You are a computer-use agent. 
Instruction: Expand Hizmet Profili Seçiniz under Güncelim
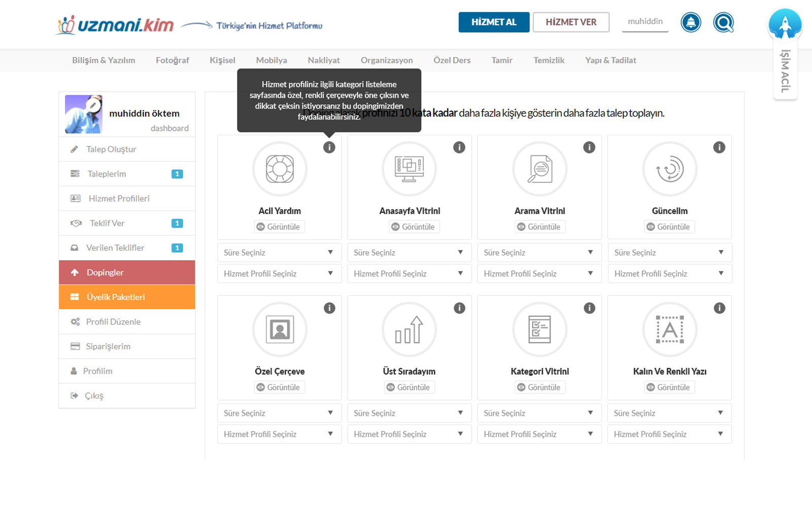pos(669,274)
